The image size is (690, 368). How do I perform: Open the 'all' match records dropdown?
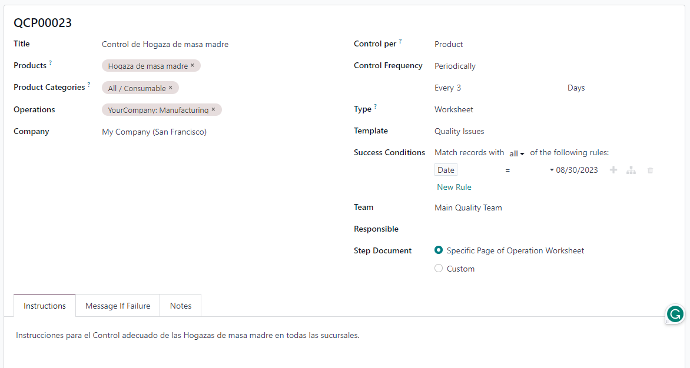pyautogui.click(x=517, y=153)
